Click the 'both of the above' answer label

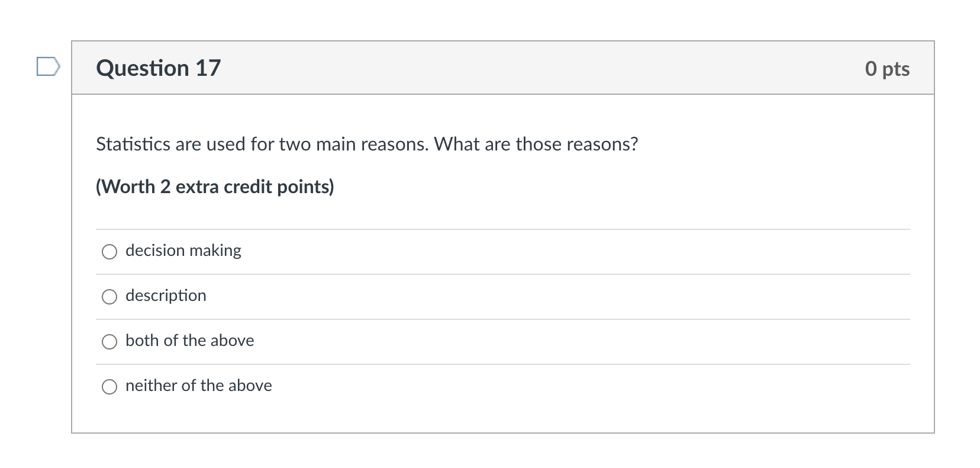(x=189, y=341)
